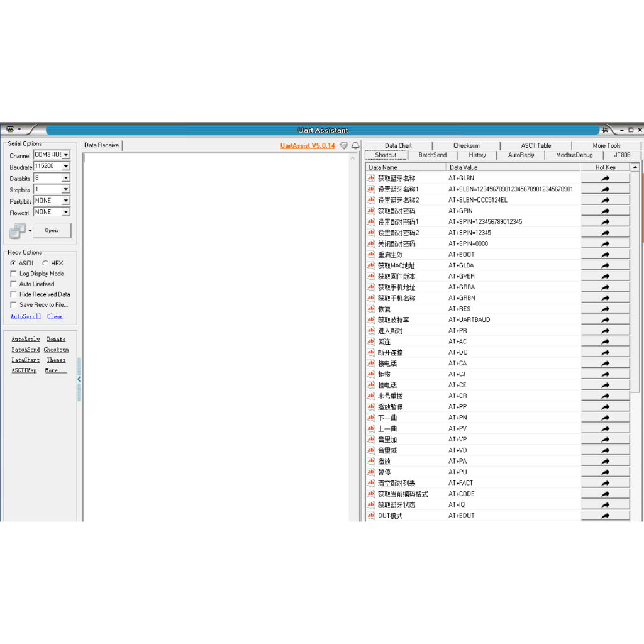Click the ab icon beside AT+CODE
Screen dimensions: 644x644
pos(371,494)
